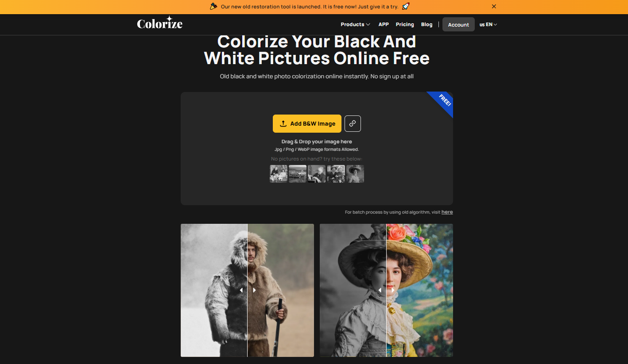Image resolution: width=628 pixels, height=364 pixels.
Task: Choose the vintage car sample thumbnail
Action: tap(298, 174)
